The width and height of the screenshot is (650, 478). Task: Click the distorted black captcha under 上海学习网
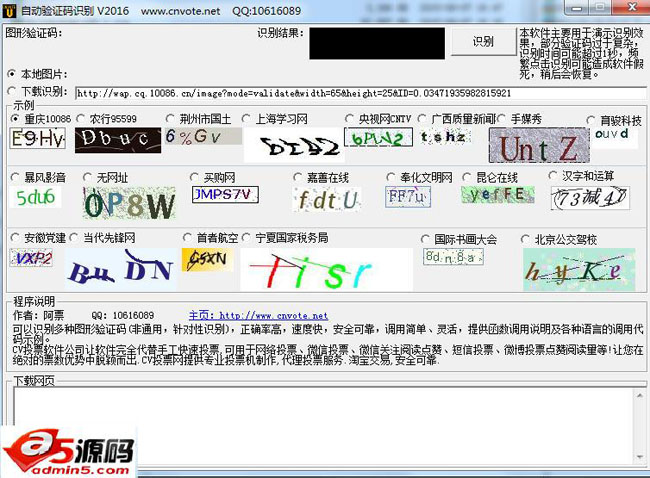294,145
